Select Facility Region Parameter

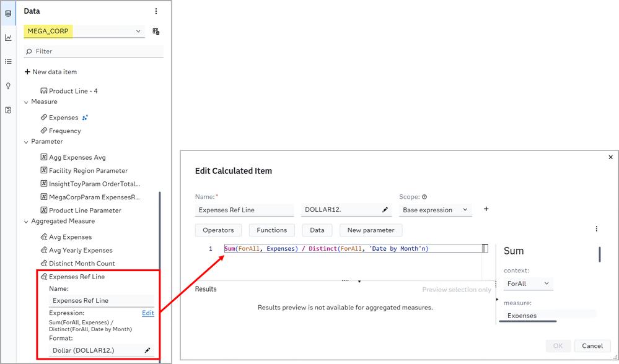coord(84,171)
